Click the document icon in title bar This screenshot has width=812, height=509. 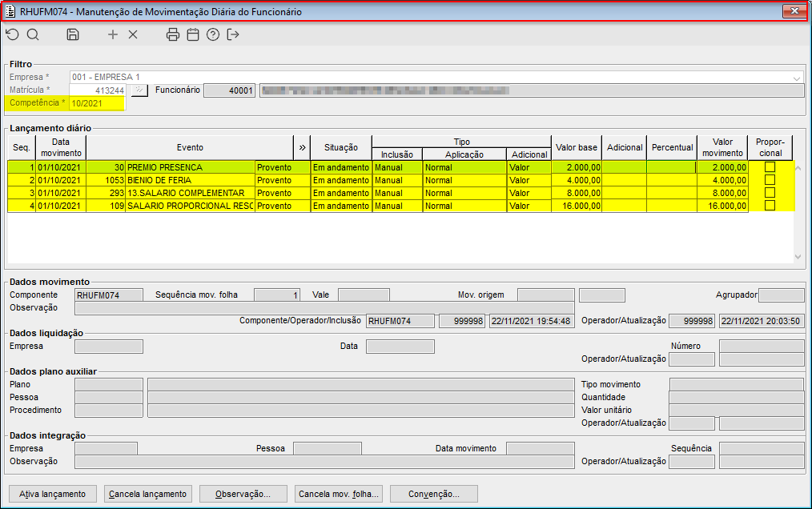click(10, 11)
